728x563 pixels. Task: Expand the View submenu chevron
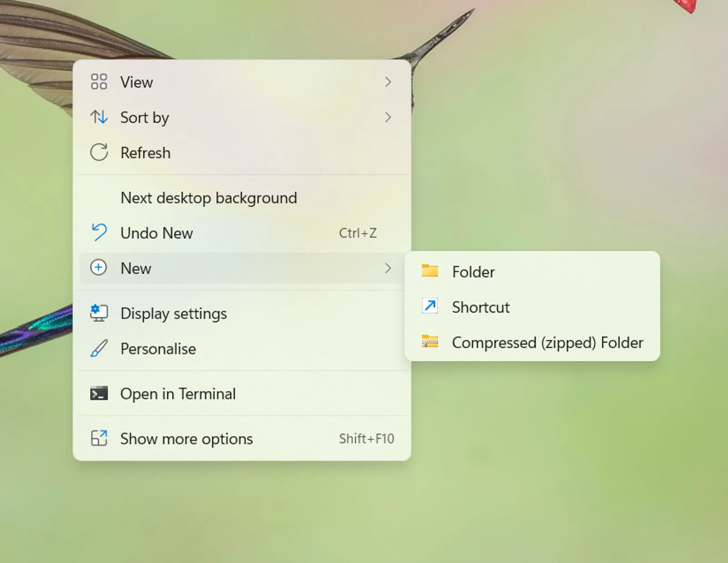388,82
